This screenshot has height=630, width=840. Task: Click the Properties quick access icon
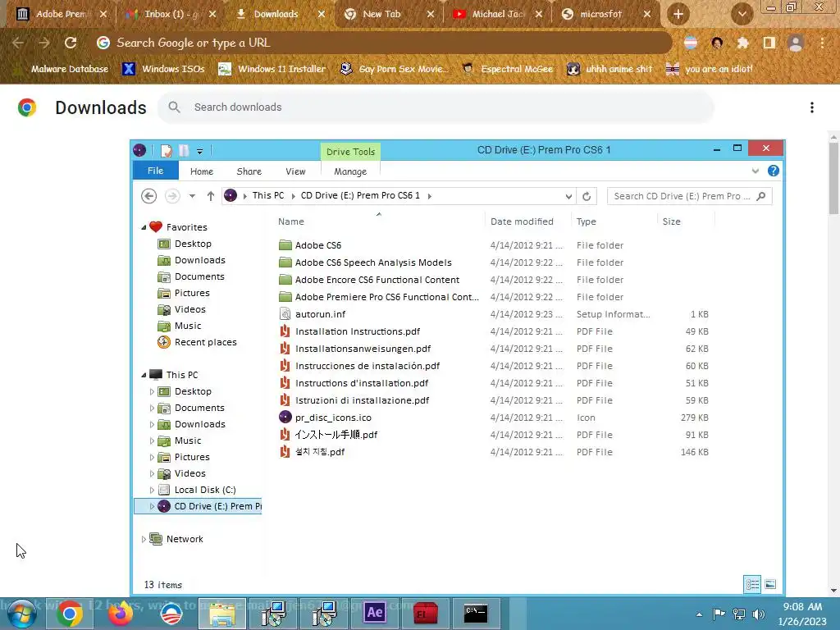[x=166, y=151]
